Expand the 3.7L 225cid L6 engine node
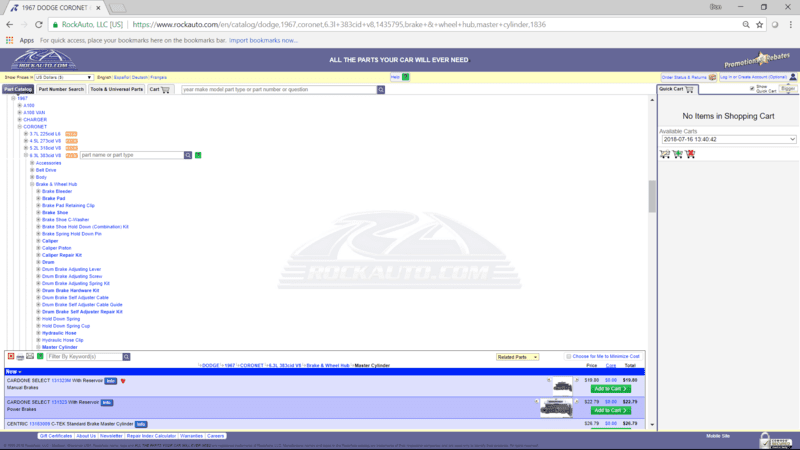 point(26,134)
